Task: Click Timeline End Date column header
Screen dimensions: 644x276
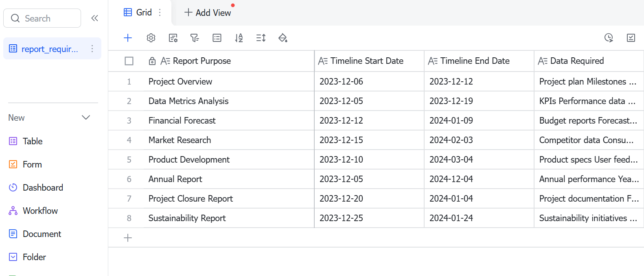Action: (x=479, y=61)
